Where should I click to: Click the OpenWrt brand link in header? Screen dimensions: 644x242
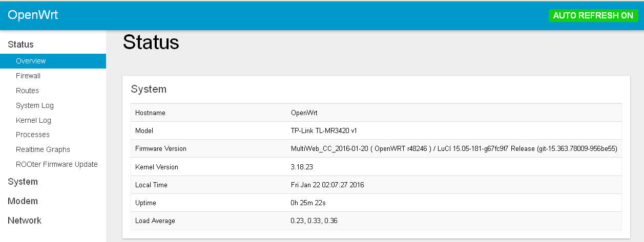(33, 15)
